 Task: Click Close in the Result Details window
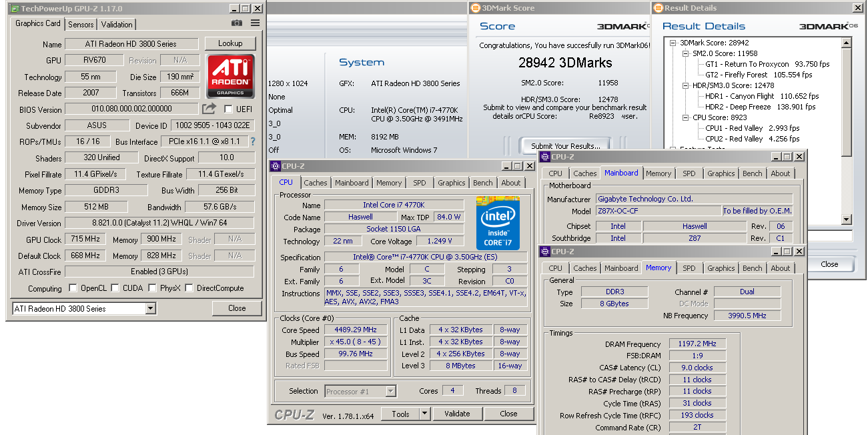(829, 264)
